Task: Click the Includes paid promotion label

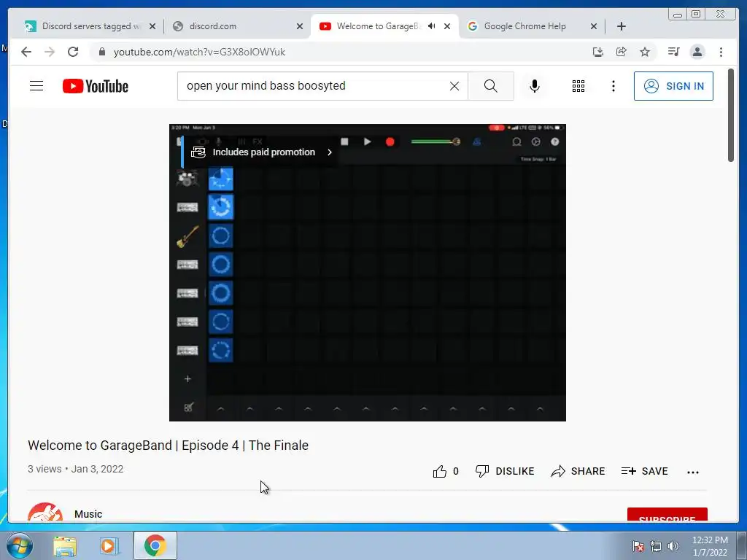Action: (x=264, y=152)
